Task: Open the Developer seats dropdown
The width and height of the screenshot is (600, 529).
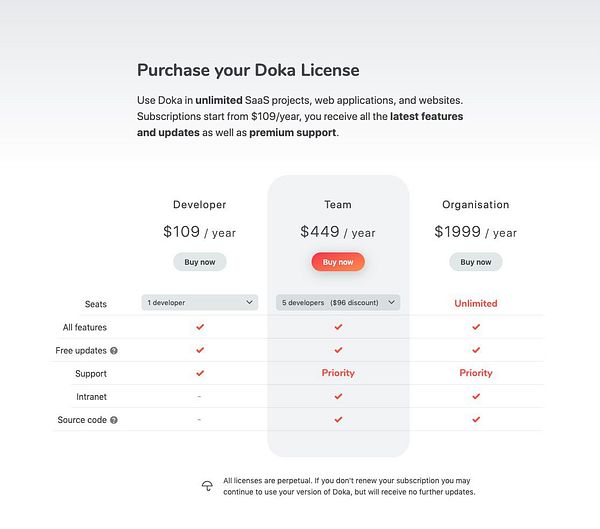Action: coord(200,302)
